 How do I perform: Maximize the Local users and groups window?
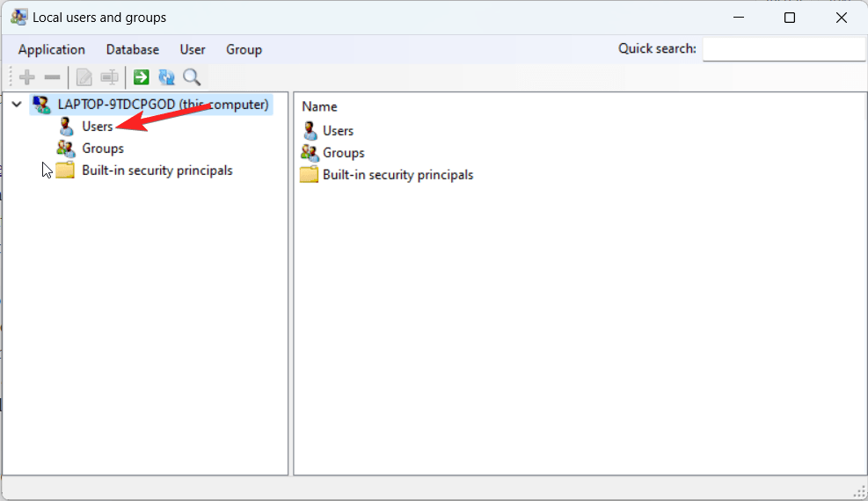[x=790, y=18]
